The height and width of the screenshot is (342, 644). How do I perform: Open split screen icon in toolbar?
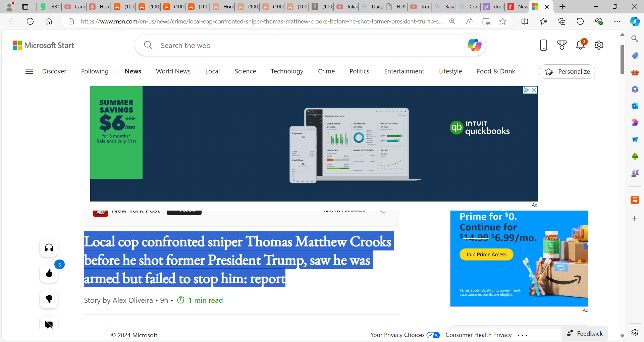525,21
